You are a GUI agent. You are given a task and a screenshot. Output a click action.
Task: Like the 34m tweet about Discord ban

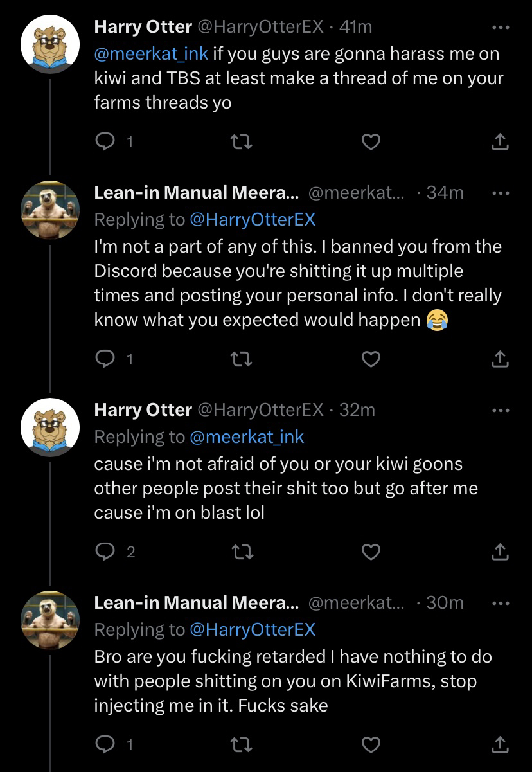pyautogui.click(x=371, y=360)
